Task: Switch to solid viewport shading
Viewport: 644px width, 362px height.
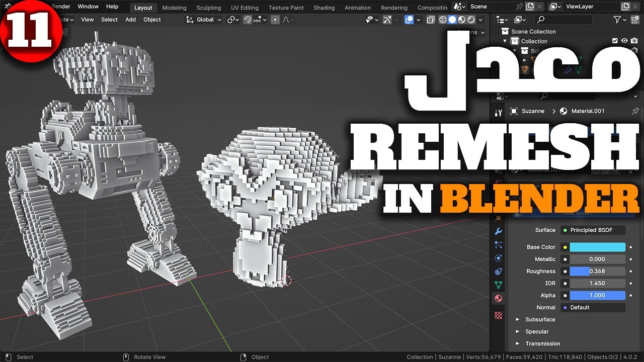Action: click(x=452, y=20)
